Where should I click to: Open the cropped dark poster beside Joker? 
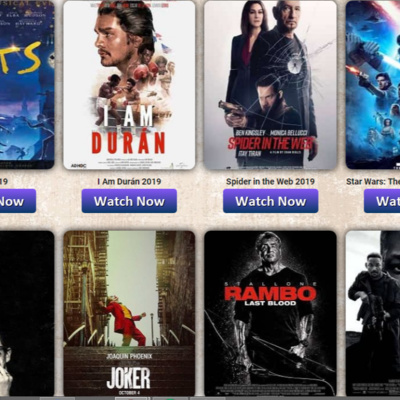27,313
